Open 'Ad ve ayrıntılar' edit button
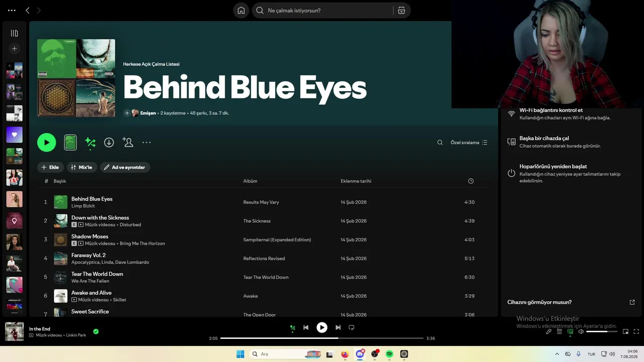The image size is (644, 362). coord(125,167)
